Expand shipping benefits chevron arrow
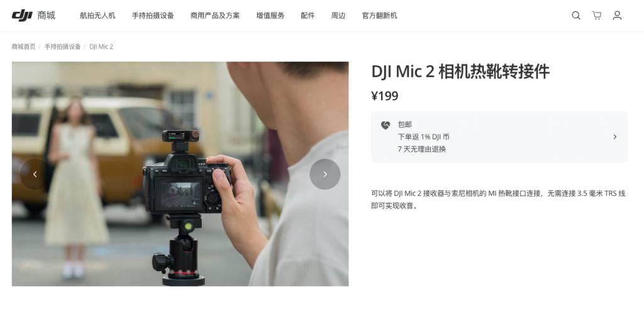 (615, 137)
